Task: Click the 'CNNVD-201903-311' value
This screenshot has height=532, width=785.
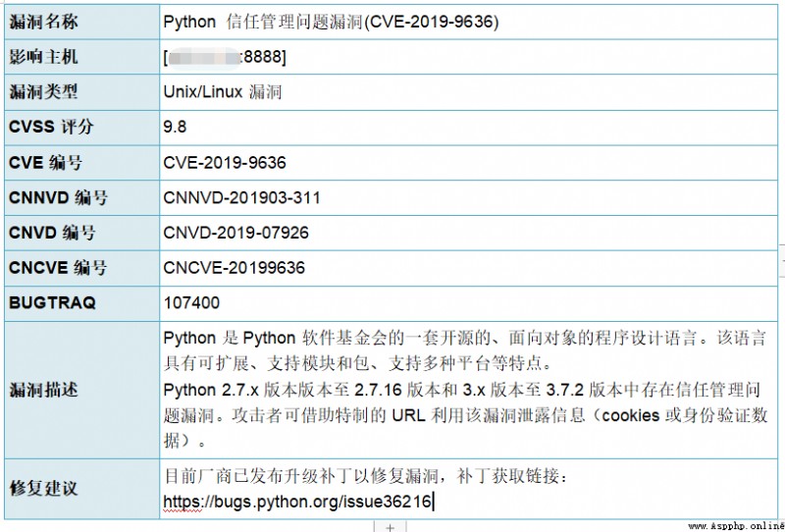Action: pos(241,198)
